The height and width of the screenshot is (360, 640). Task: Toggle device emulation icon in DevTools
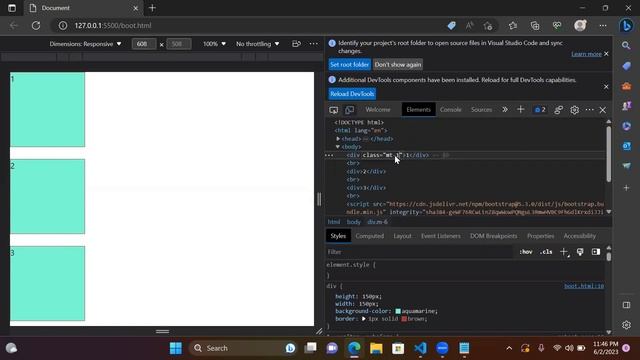tap(349, 110)
